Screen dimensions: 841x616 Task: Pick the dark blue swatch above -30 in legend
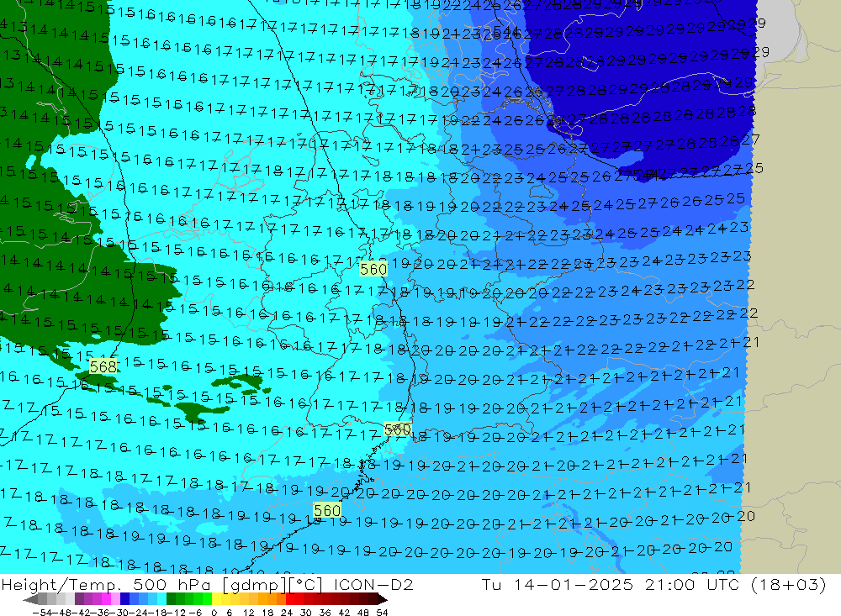coord(124,599)
